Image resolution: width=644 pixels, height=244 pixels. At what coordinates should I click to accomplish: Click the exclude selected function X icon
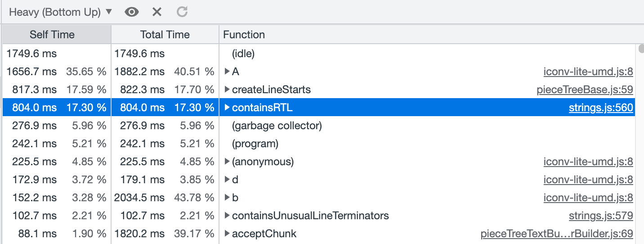157,12
